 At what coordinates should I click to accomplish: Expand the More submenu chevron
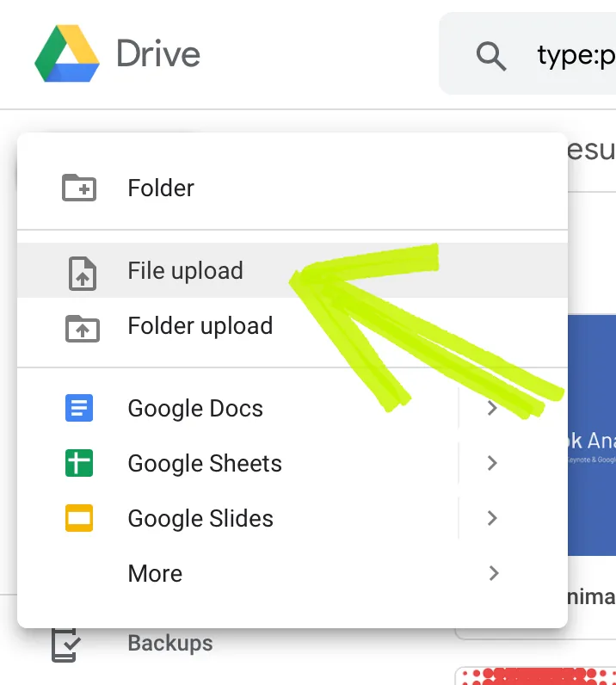click(493, 573)
